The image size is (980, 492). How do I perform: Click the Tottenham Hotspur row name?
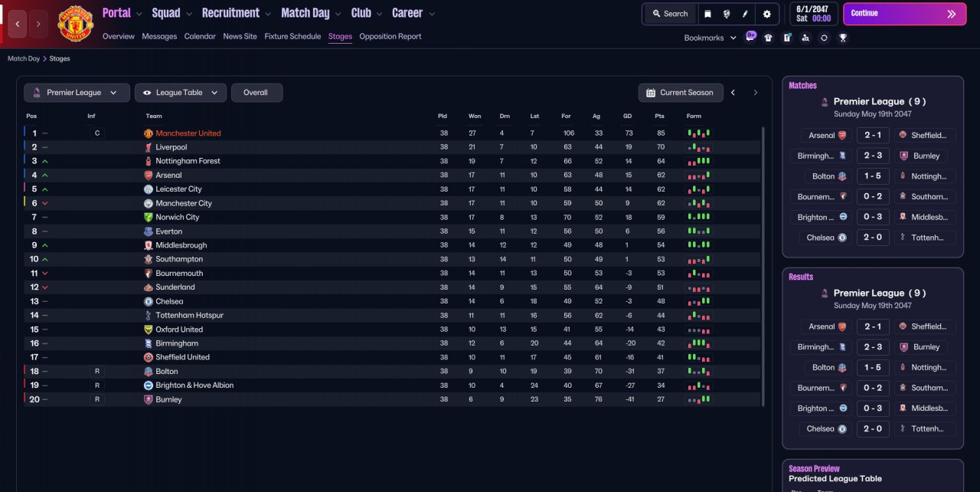click(x=189, y=316)
